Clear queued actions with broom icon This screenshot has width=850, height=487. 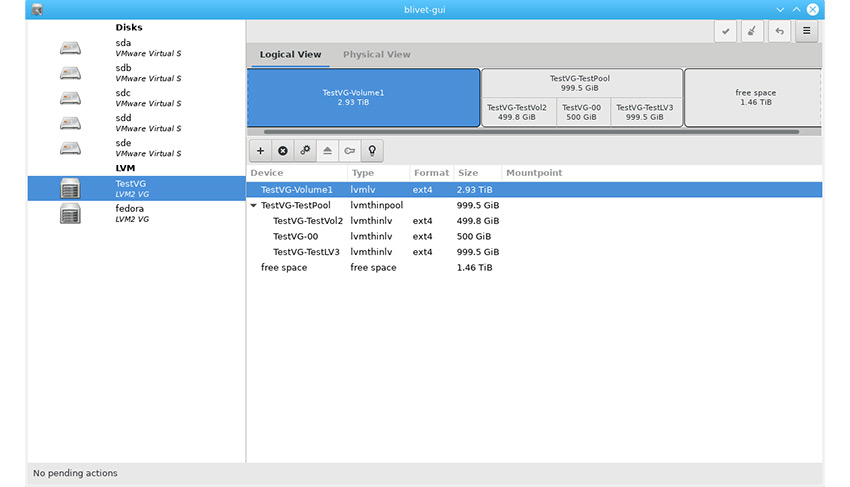click(x=753, y=31)
